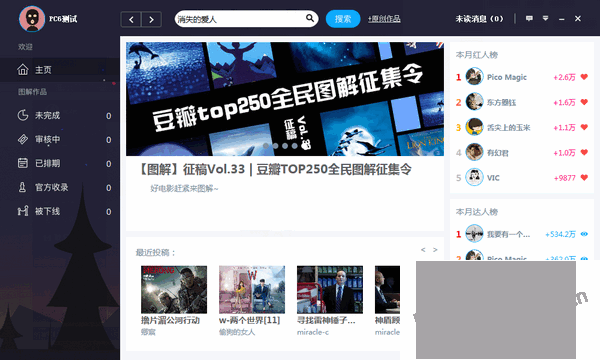
Task: Like 舌尖上的玉米 with the heart icon
Action: (x=584, y=127)
